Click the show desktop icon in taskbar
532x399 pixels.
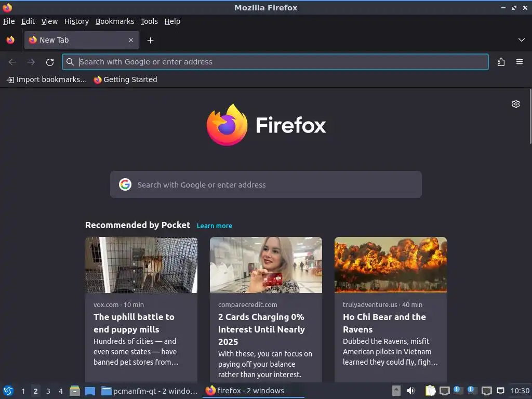click(90, 391)
